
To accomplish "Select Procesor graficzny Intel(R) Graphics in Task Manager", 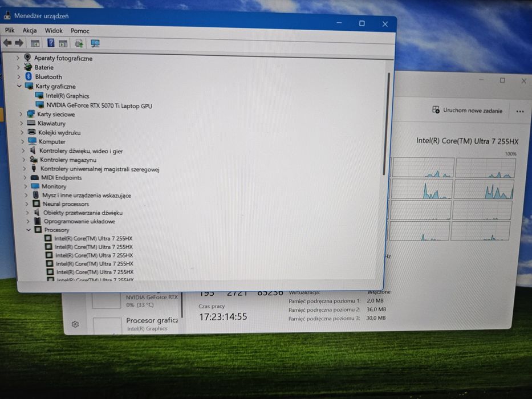I will pyautogui.click(x=135, y=324).
